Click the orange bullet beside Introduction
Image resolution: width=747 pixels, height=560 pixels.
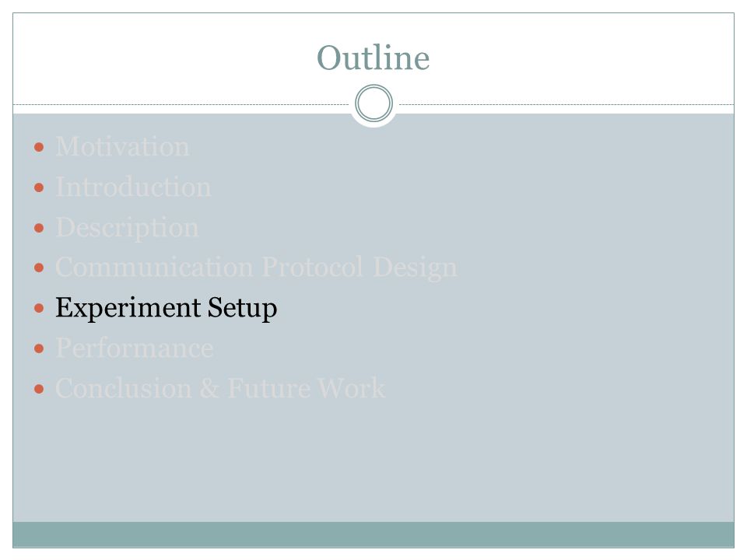pos(39,187)
